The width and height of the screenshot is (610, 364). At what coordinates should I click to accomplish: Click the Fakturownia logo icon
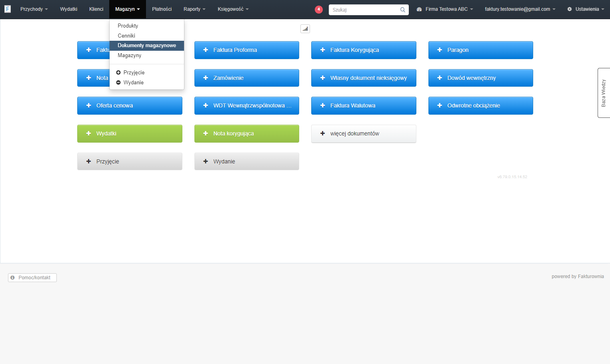pyautogui.click(x=7, y=9)
